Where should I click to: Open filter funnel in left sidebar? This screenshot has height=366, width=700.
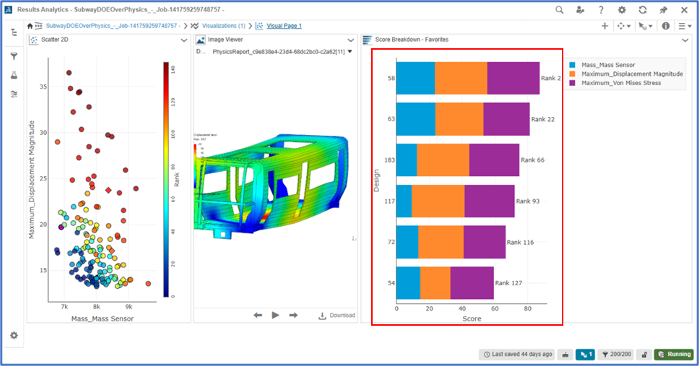tap(14, 56)
